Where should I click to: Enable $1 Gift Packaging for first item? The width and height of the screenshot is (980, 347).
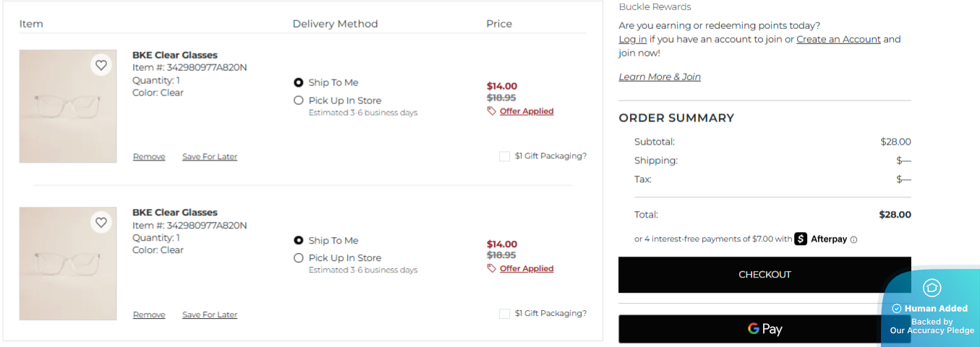coord(504,156)
